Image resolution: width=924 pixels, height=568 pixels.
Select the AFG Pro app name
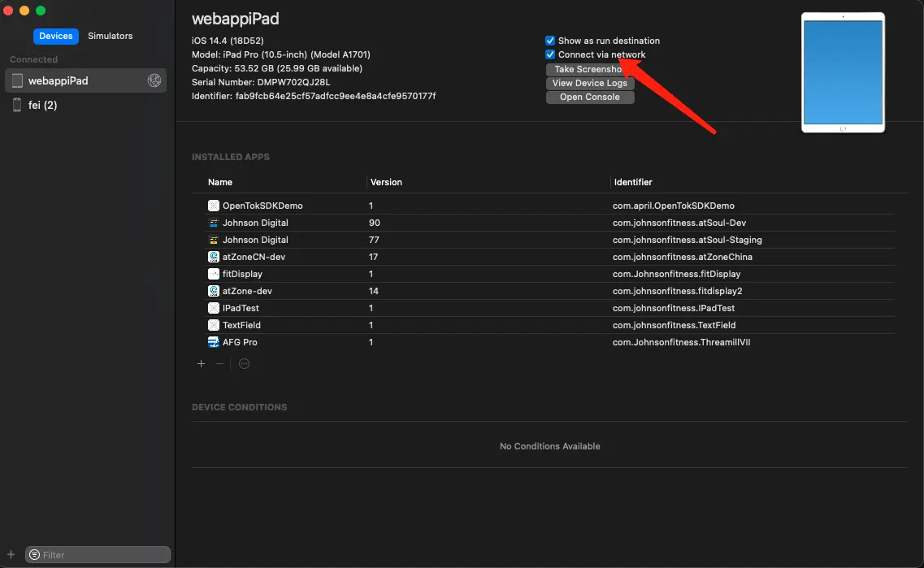[x=239, y=342]
